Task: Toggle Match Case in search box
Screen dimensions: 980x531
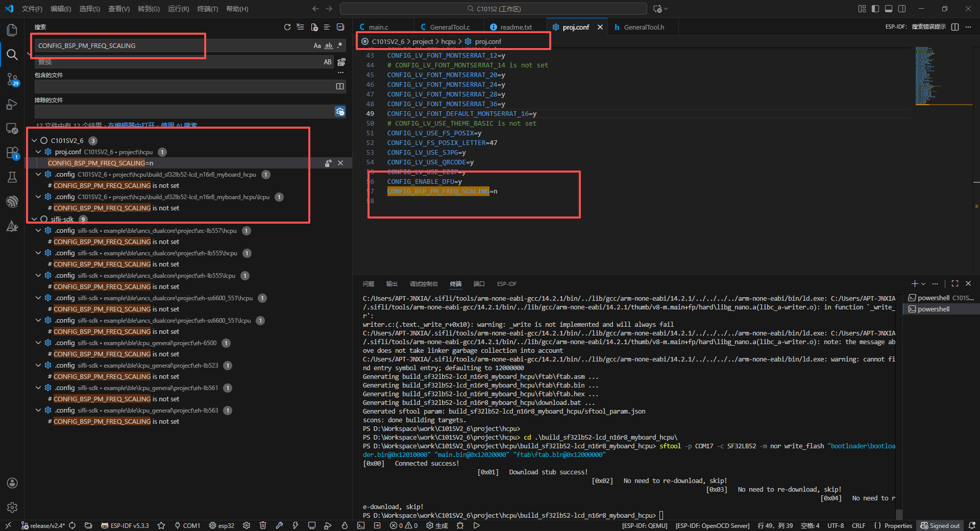Action: pyautogui.click(x=317, y=46)
